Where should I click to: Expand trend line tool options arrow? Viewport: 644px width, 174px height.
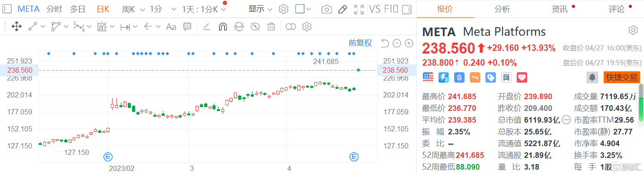pyautogui.click(x=43, y=27)
